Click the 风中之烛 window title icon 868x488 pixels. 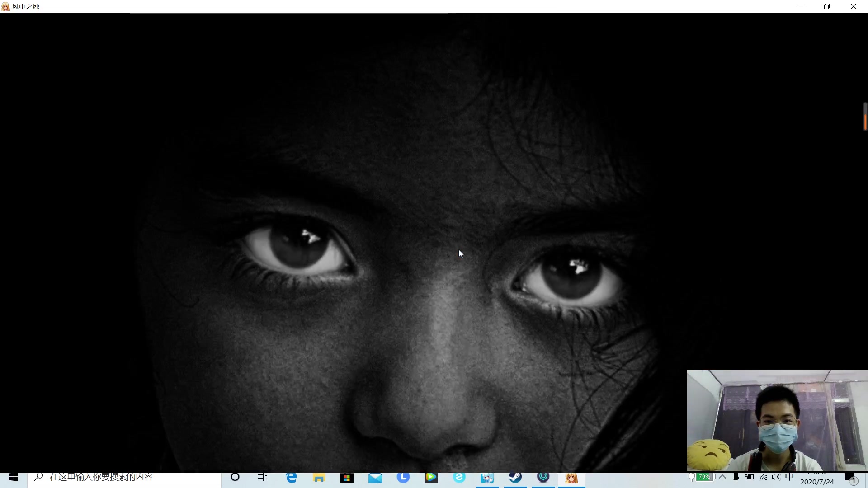5,7
